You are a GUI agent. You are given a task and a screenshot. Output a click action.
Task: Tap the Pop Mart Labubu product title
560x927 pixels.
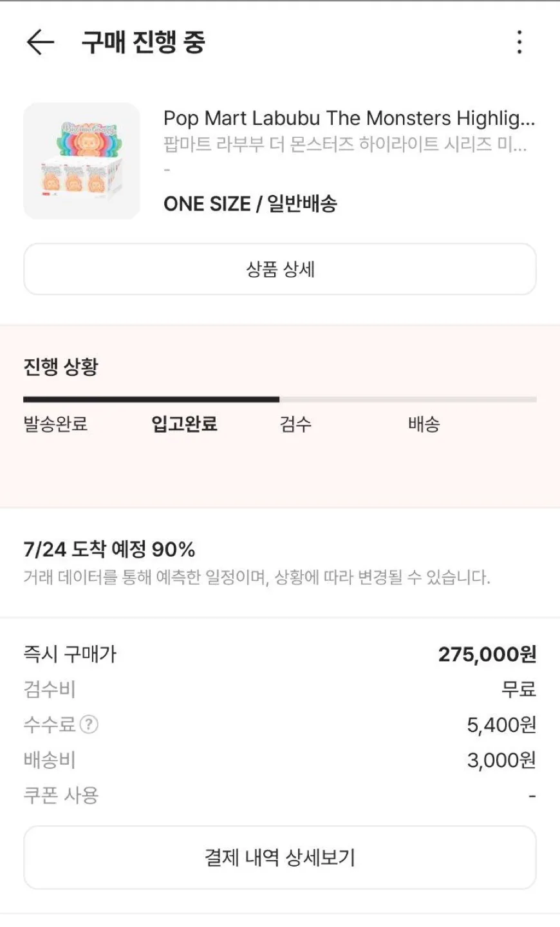[349, 118]
